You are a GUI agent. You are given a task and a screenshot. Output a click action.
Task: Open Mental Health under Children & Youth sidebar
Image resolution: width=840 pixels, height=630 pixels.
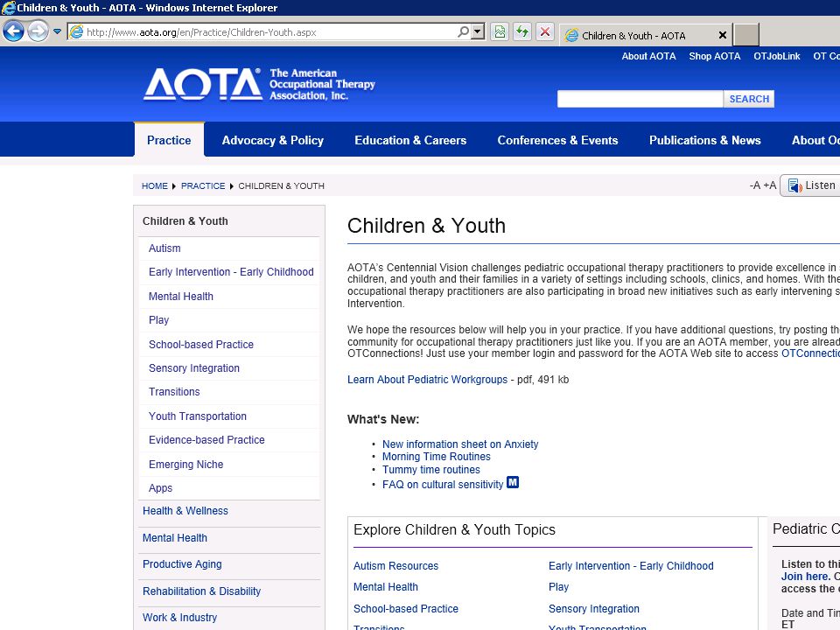(x=180, y=297)
